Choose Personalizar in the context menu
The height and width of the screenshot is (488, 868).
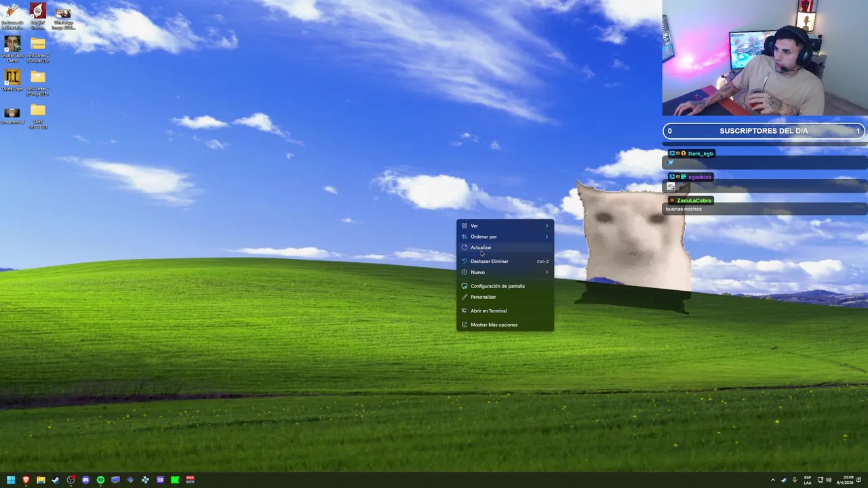[505, 297]
